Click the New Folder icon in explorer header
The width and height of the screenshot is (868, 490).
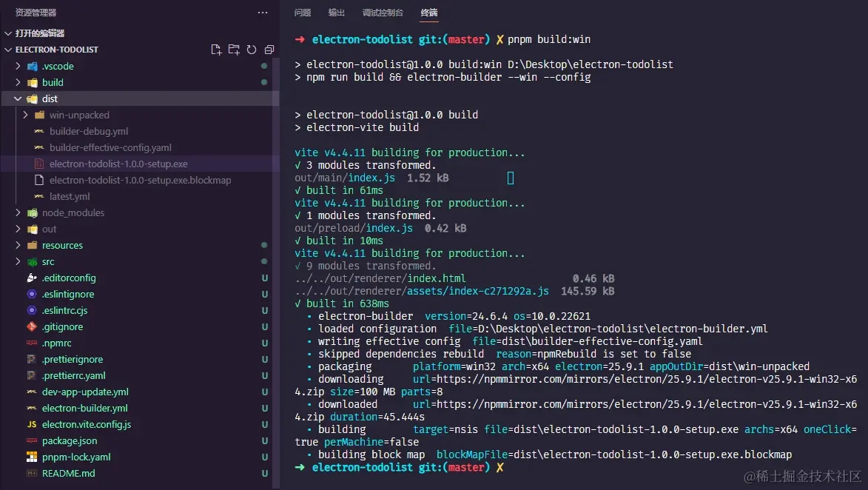coord(234,50)
